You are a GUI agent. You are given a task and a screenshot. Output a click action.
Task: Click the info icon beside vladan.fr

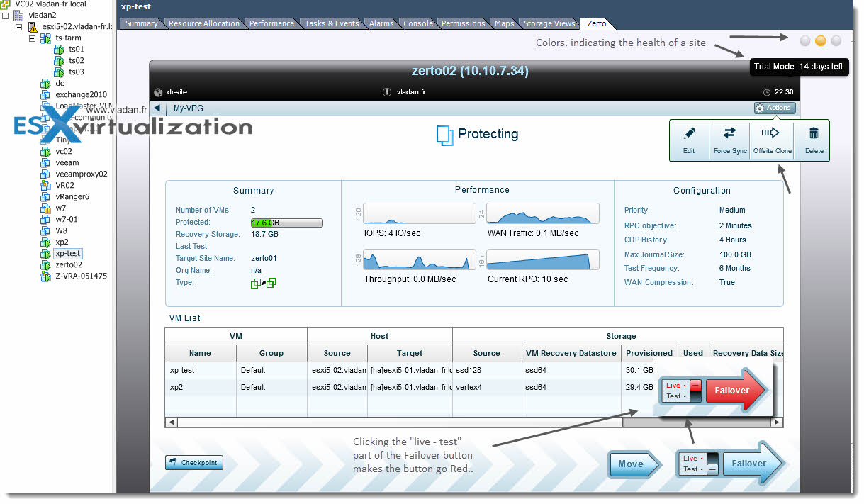(x=387, y=92)
